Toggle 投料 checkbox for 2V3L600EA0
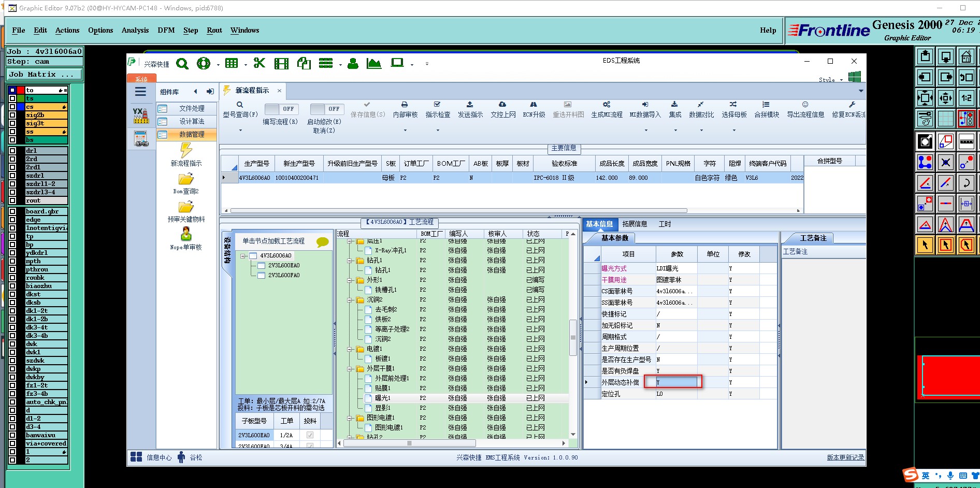Screen dimensions: 980x488 [310, 435]
